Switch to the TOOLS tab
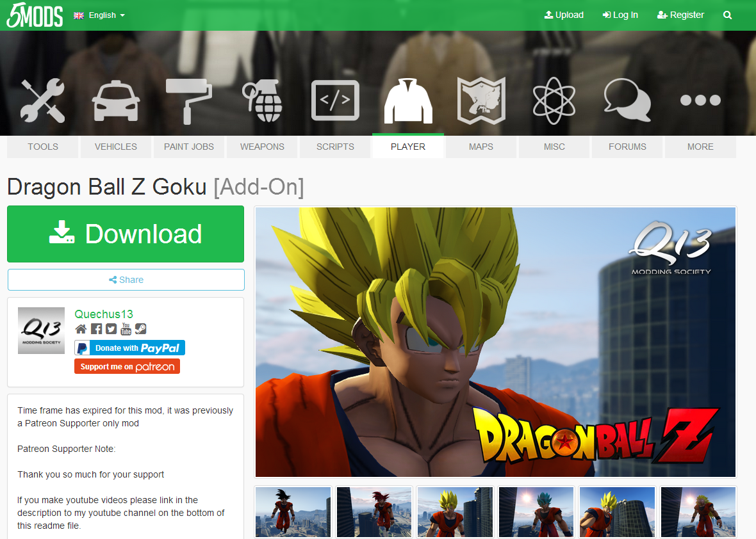 click(42, 147)
